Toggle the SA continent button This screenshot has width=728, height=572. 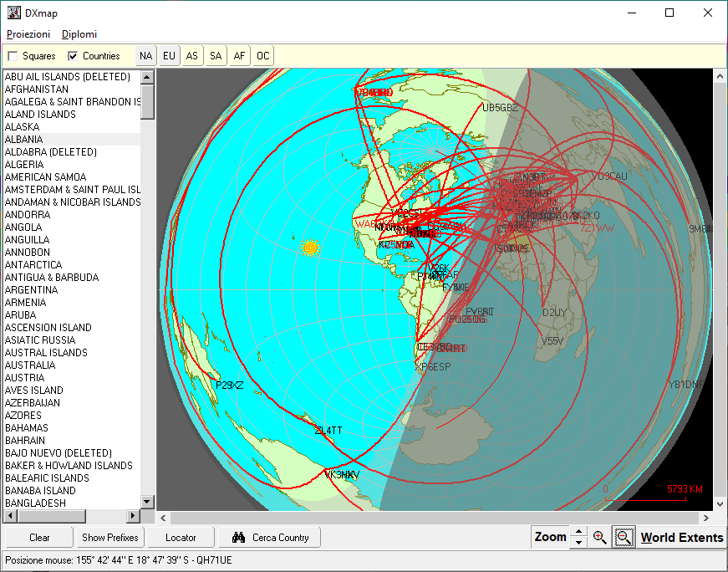[x=216, y=56]
